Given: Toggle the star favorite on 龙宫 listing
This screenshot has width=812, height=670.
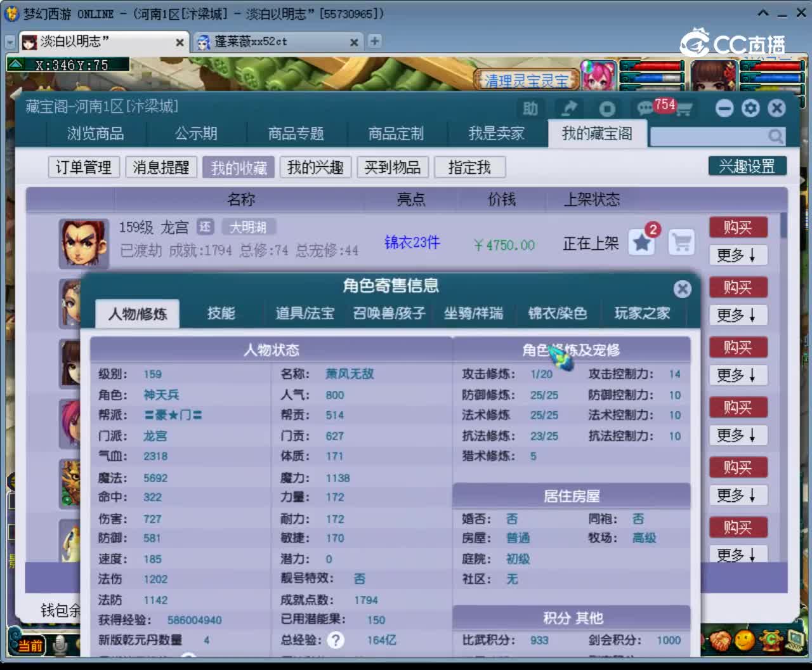Looking at the screenshot, I should (x=642, y=243).
